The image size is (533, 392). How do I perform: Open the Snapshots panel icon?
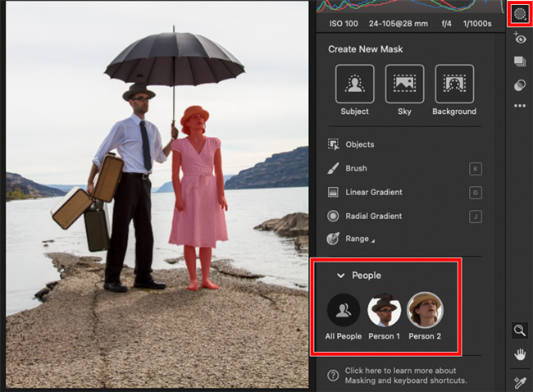click(x=520, y=62)
